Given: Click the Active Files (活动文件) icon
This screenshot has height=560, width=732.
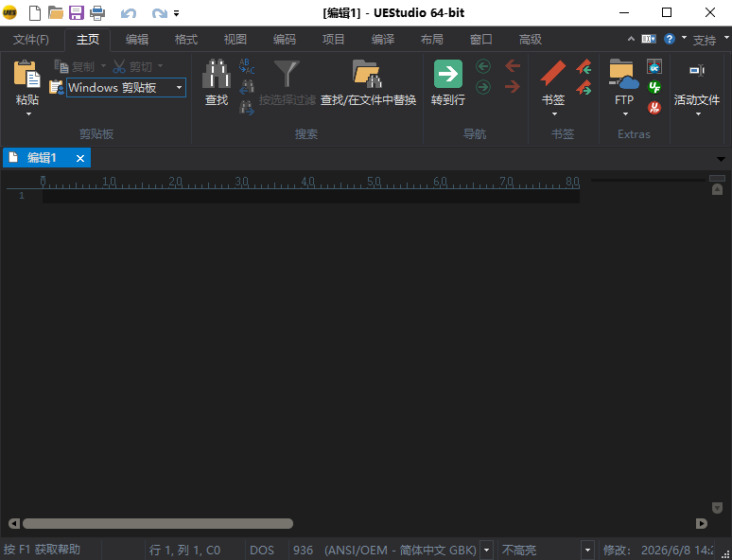Looking at the screenshot, I should click(x=697, y=71).
